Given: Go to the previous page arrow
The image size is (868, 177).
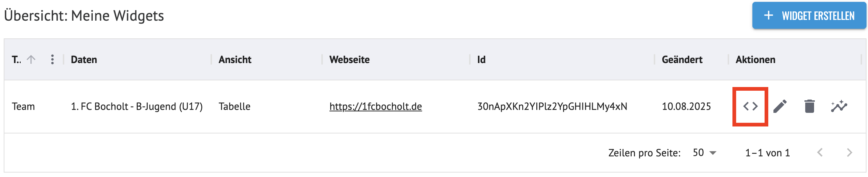Looking at the screenshot, I should (820, 153).
